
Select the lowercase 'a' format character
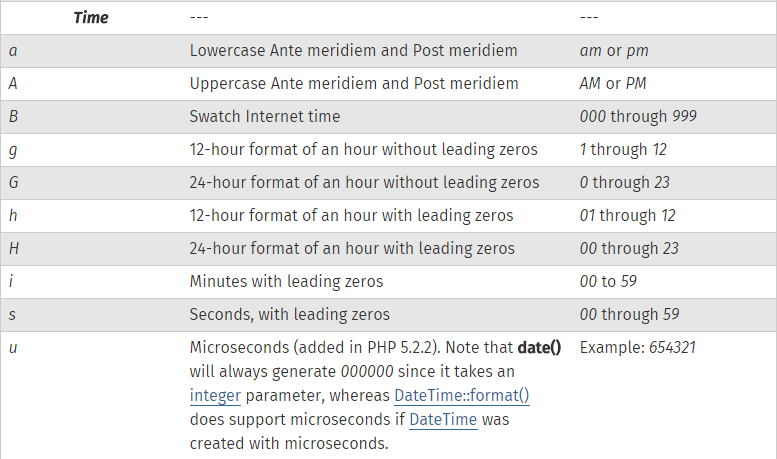13,51
